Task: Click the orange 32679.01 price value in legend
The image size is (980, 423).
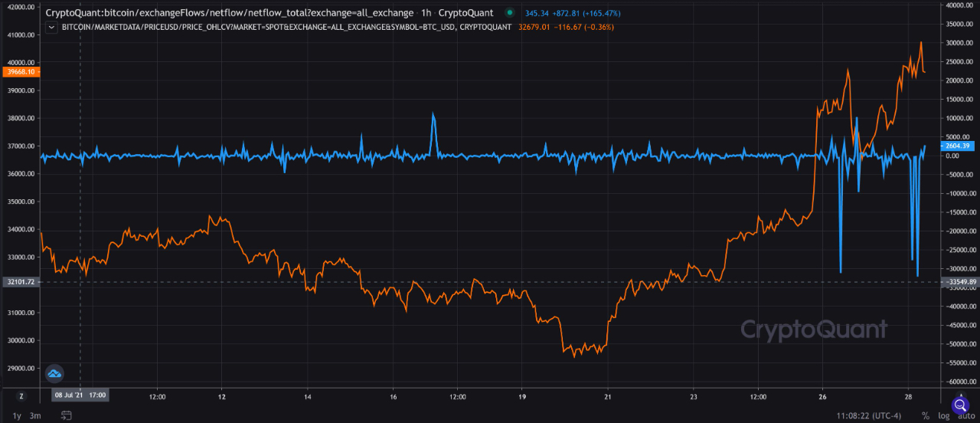Action: tap(533, 28)
